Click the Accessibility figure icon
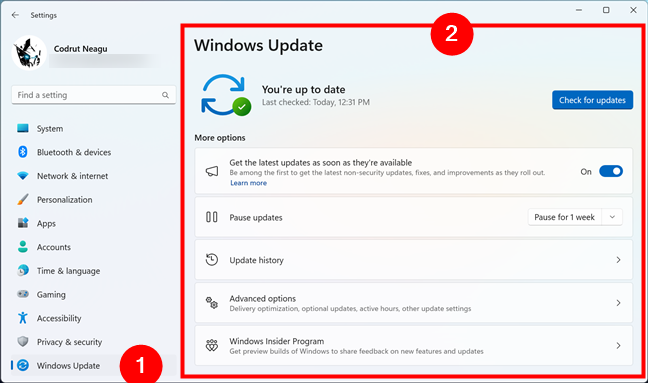 pyautogui.click(x=23, y=318)
